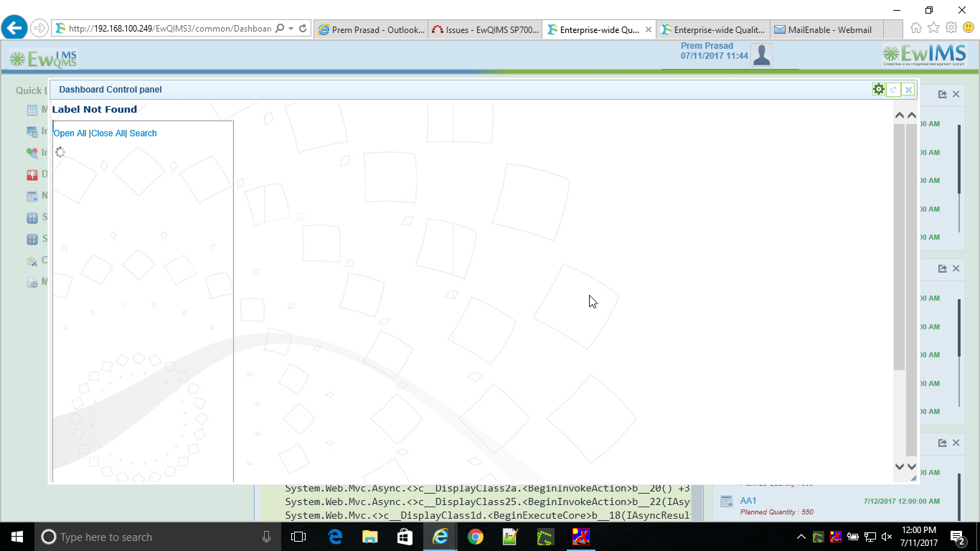The width and height of the screenshot is (980, 551).
Task: Click the muted volume tray icon
Action: (x=887, y=537)
